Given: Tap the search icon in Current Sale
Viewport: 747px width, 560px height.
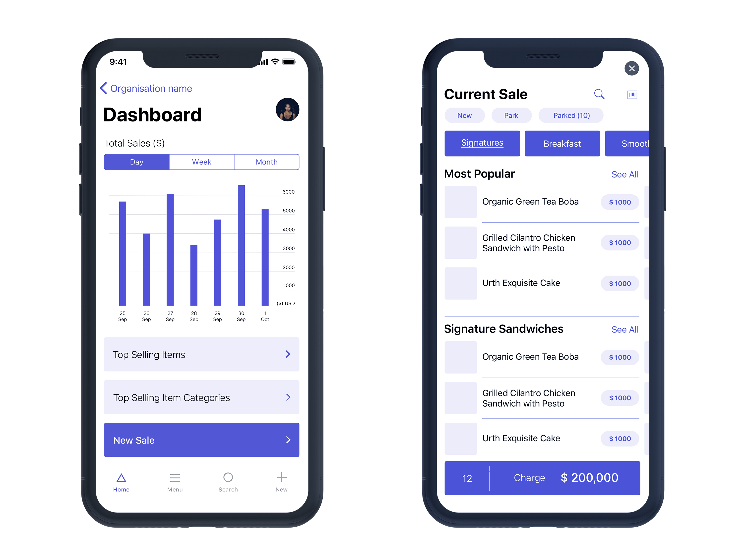Looking at the screenshot, I should [599, 94].
